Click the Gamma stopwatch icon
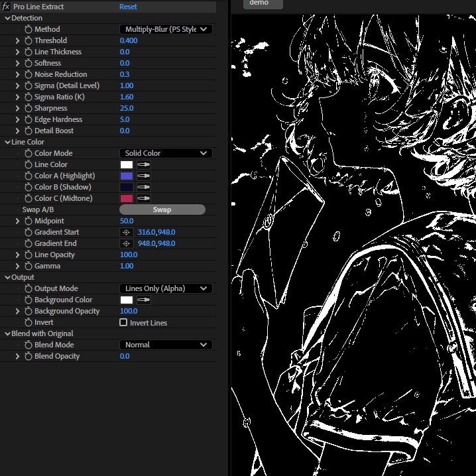 [29, 266]
